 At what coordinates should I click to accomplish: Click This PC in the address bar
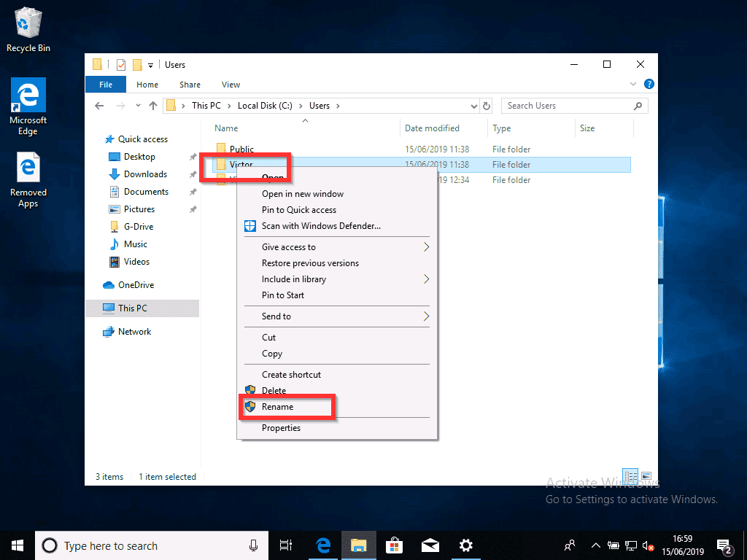pyautogui.click(x=206, y=106)
